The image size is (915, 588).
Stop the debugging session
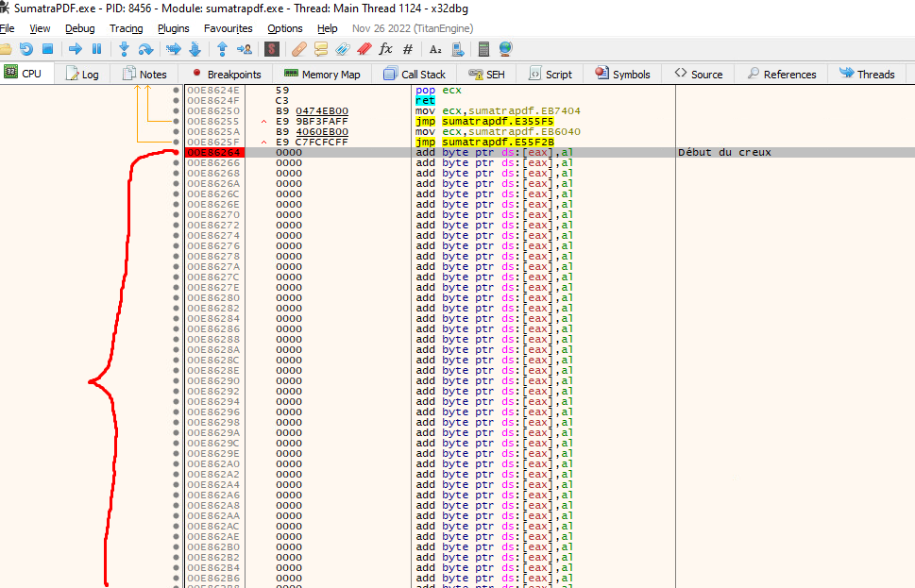pos(48,49)
